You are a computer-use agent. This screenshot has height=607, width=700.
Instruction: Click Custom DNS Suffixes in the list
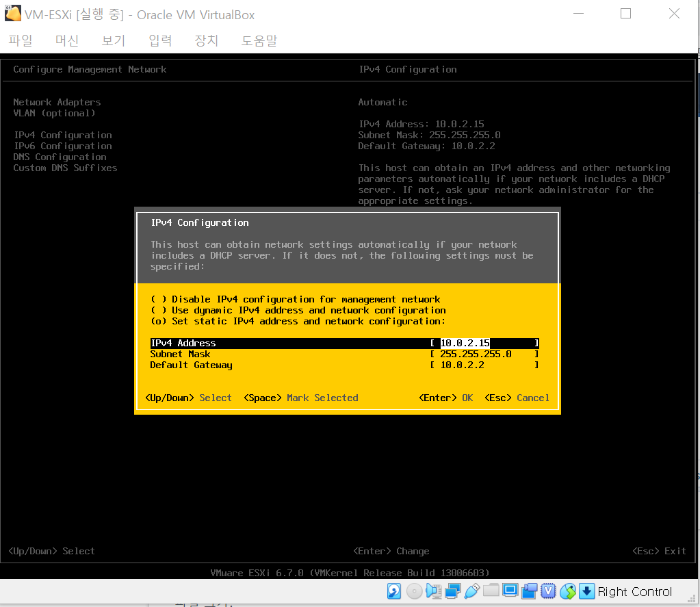[65, 168]
